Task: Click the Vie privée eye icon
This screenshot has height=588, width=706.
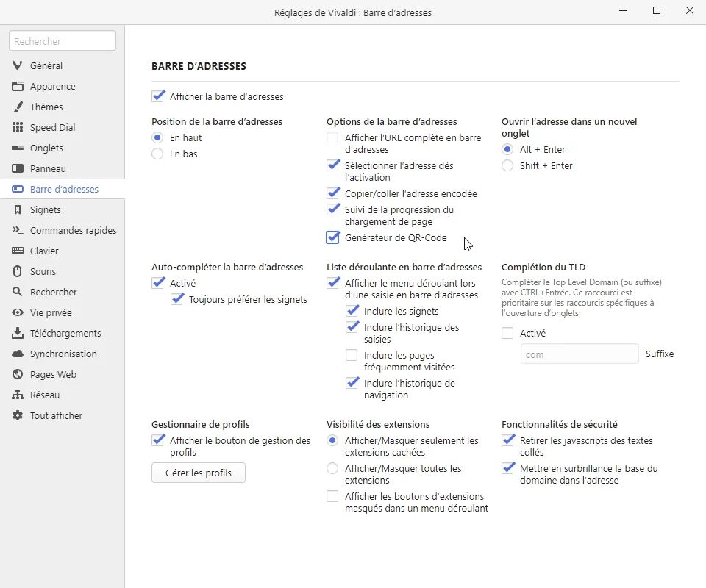Action: pyautogui.click(x=18, y=312)
